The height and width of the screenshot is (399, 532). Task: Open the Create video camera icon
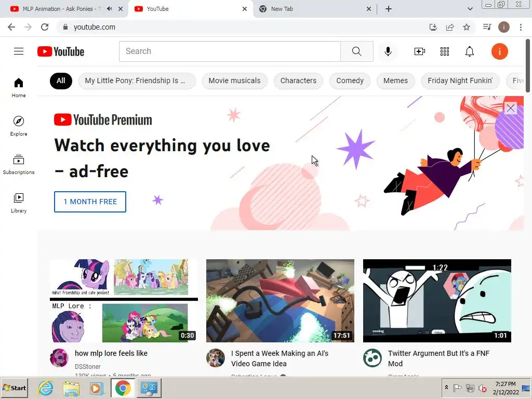point(420,51)
